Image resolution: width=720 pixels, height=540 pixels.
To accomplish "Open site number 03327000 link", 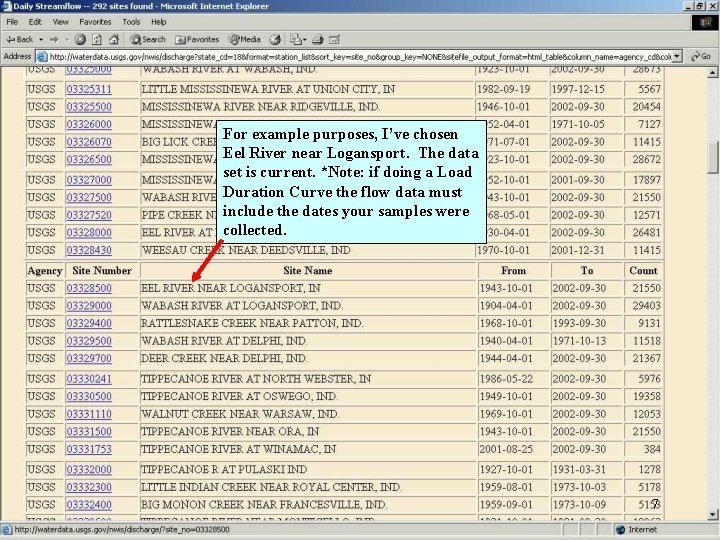I will click(x=89, y=180).
